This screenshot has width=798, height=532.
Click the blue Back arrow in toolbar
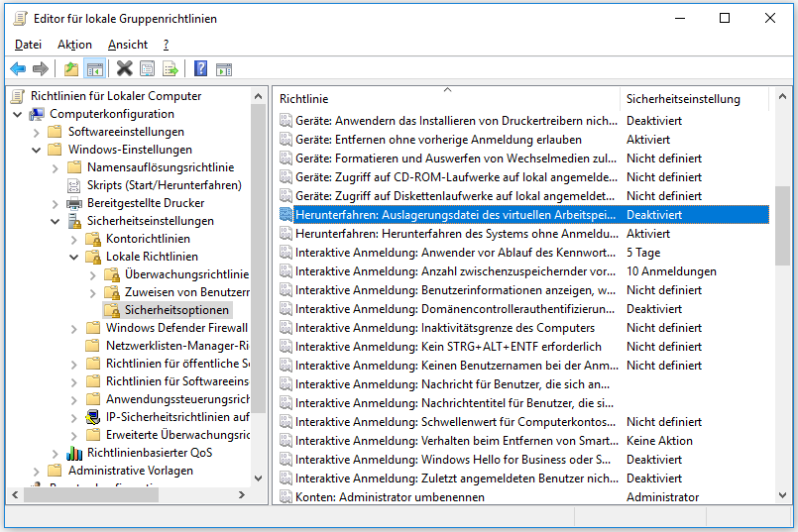18,68
